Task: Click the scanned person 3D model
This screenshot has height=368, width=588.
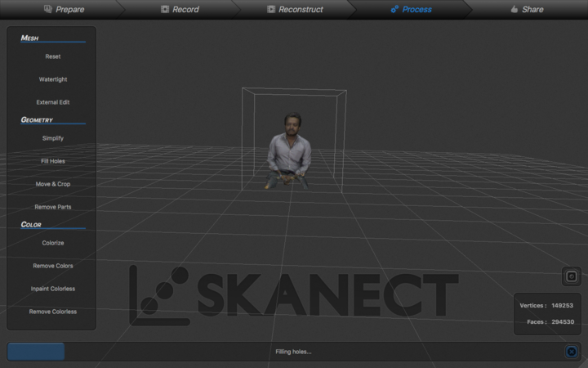Action: 289,150
